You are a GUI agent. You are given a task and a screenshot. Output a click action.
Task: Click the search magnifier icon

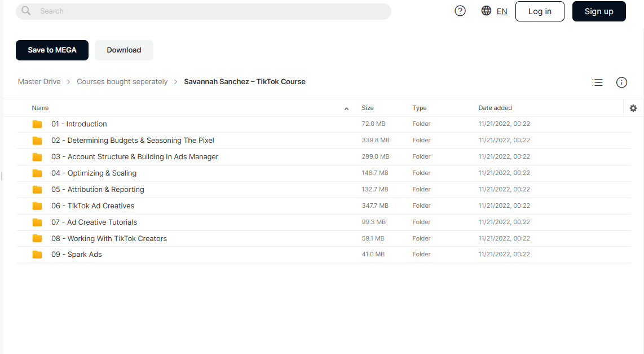[26, 11]
